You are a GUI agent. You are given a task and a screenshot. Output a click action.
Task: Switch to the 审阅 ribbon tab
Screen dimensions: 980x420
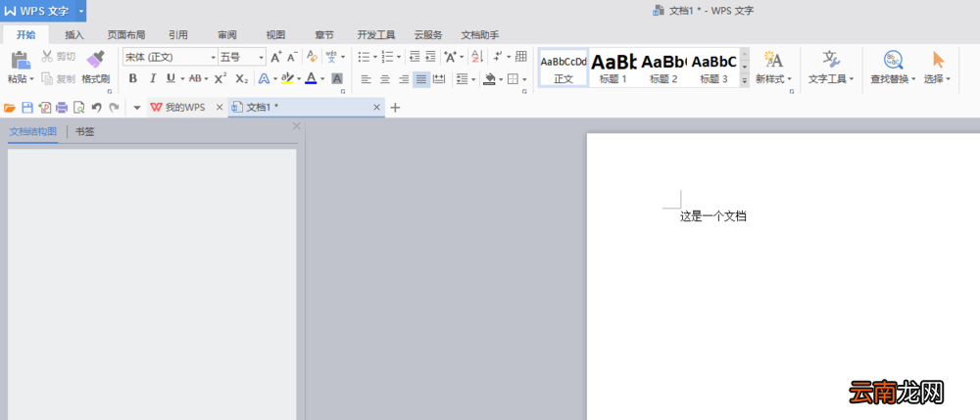[227, 35]
